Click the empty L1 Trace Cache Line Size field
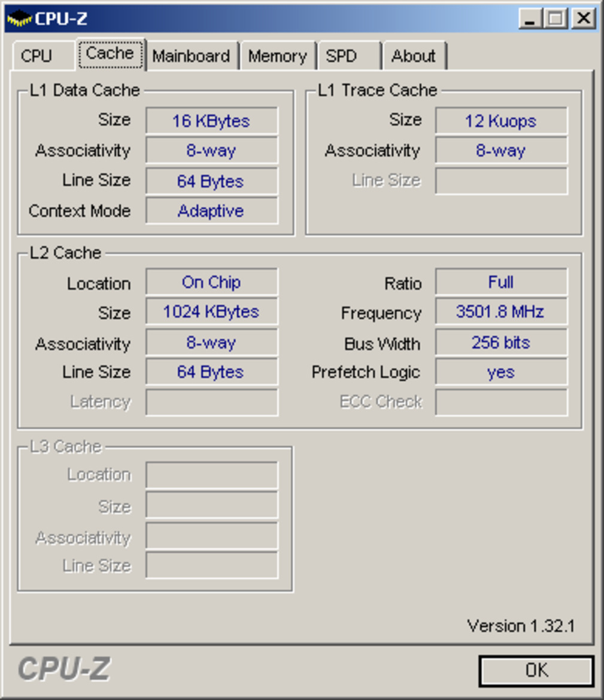The width and height of the screenshot is (604, 700). point(501,181)
